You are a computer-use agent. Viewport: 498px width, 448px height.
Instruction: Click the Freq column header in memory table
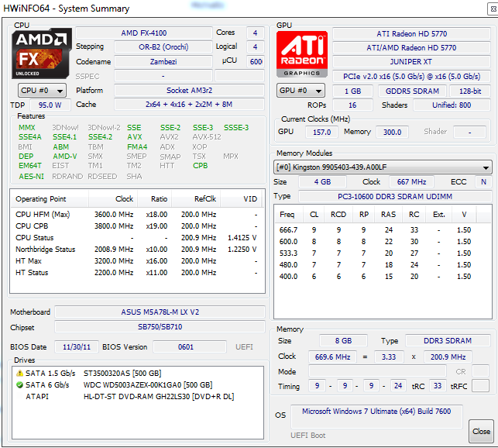click(289, 215)
